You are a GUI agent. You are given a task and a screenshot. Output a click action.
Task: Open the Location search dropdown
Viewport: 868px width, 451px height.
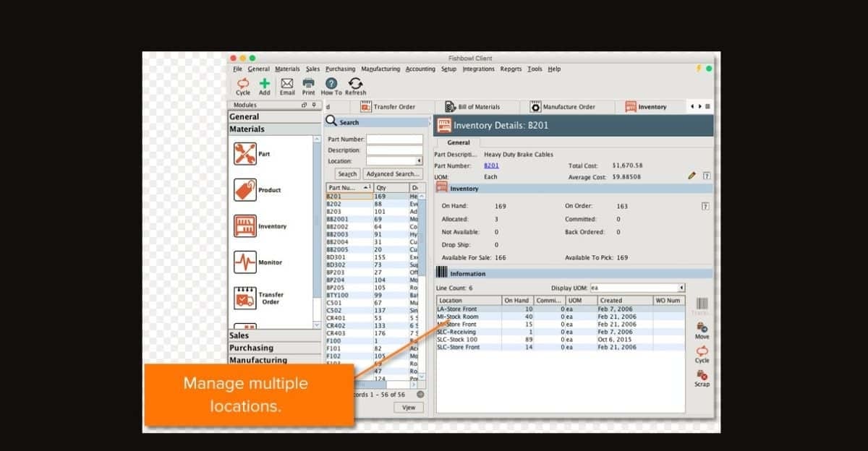click(420, 160)
